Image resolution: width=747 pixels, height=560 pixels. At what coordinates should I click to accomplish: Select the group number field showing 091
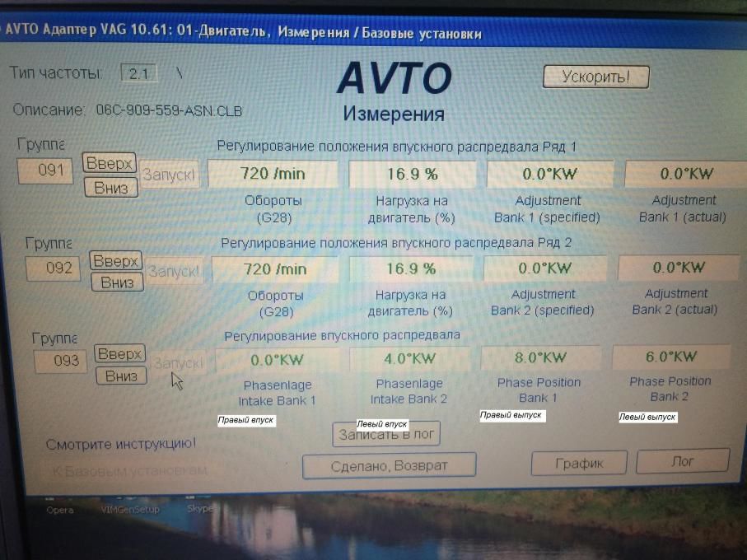click(45, 171)
